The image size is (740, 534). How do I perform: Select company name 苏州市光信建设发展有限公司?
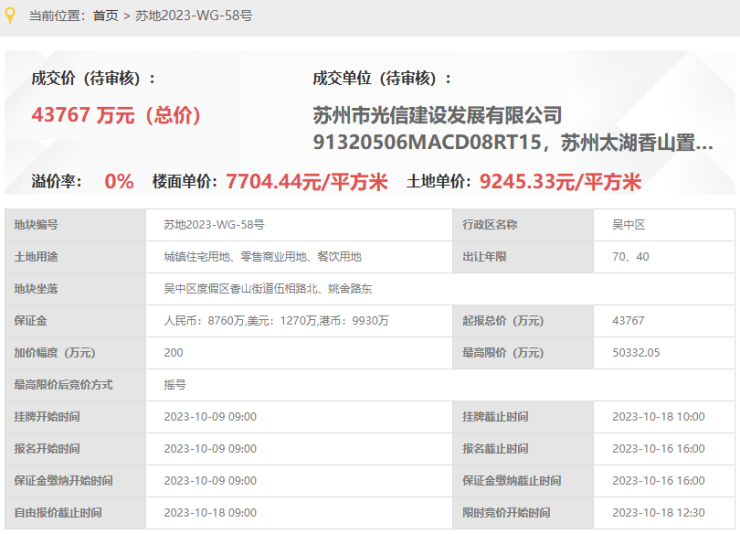pyautogui.click(x=437, y=116)
